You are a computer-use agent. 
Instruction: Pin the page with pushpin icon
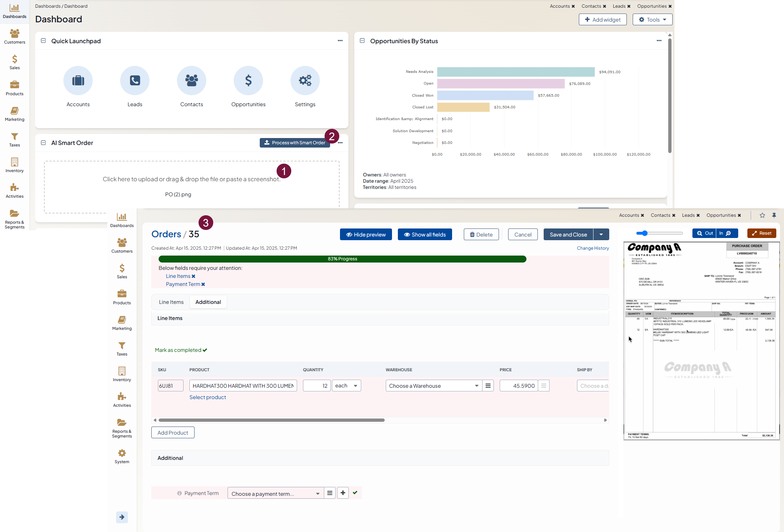[774, 215]
